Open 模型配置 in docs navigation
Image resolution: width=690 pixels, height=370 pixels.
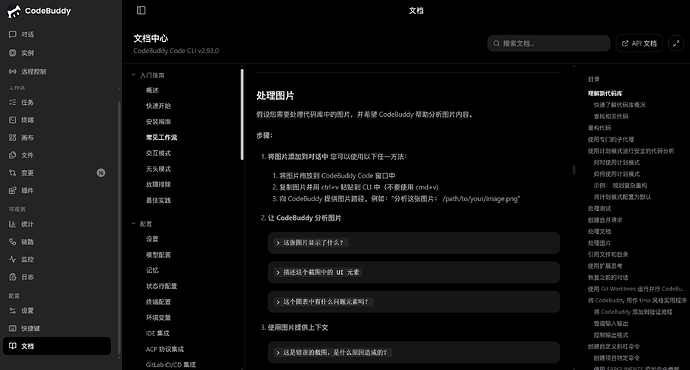tap(158, 255)
